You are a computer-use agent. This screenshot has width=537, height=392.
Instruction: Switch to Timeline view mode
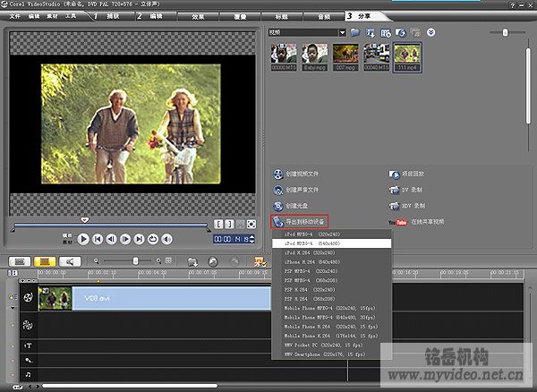click(43, 261)
